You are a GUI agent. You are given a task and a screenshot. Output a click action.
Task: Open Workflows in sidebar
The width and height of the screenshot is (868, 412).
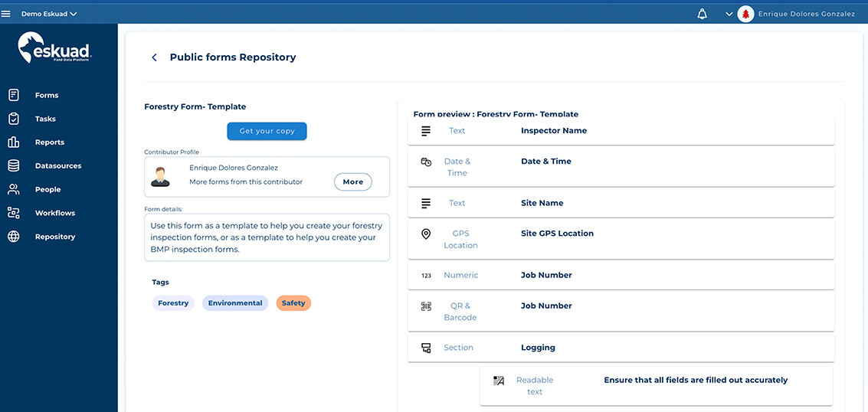click(55, 213)
